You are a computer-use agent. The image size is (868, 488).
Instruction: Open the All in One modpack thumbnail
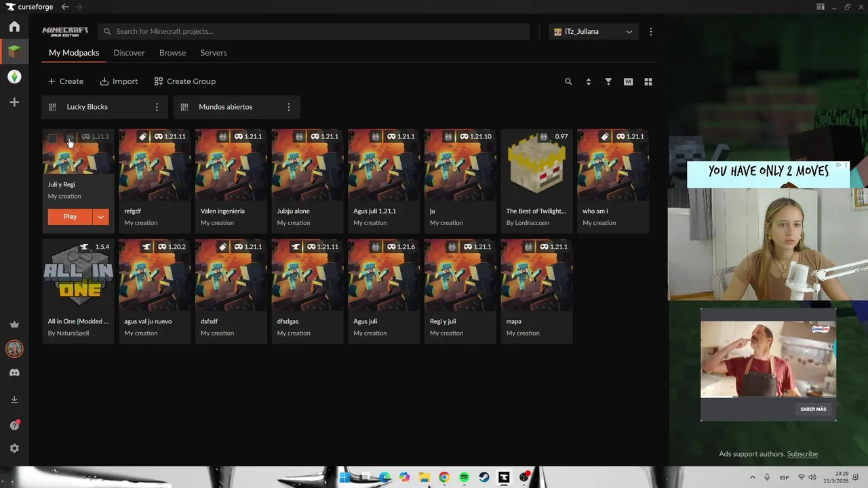(78, 275)
